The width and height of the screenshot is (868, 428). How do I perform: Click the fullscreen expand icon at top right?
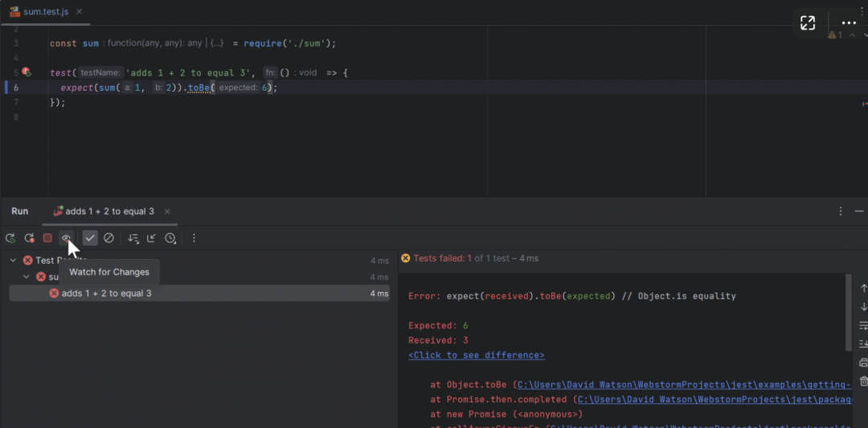tap(808, 23)
